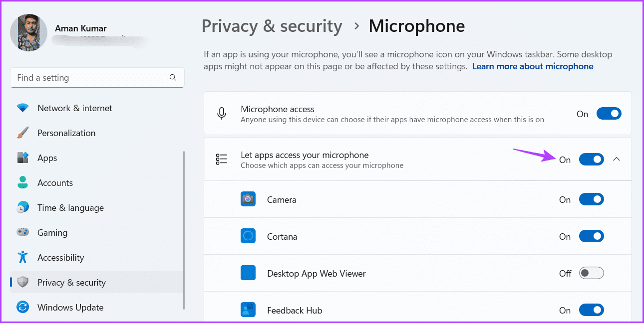Toggle Let apps access your microphone switch
644x323 pixels.
coord(592,160)
